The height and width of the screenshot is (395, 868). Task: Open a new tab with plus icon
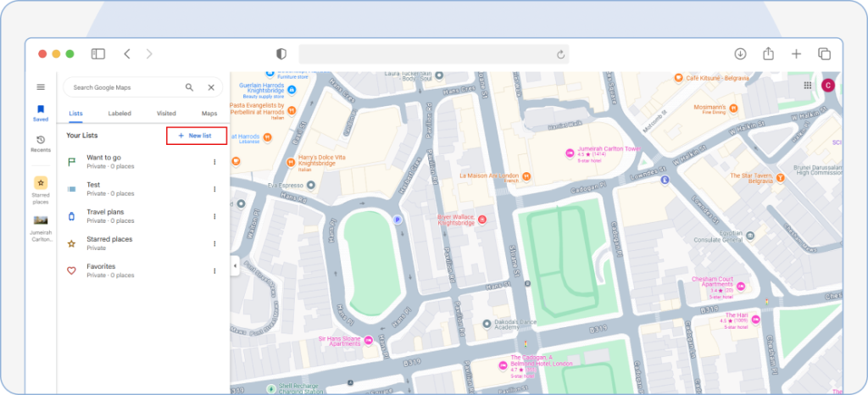(x=796, y=53)
